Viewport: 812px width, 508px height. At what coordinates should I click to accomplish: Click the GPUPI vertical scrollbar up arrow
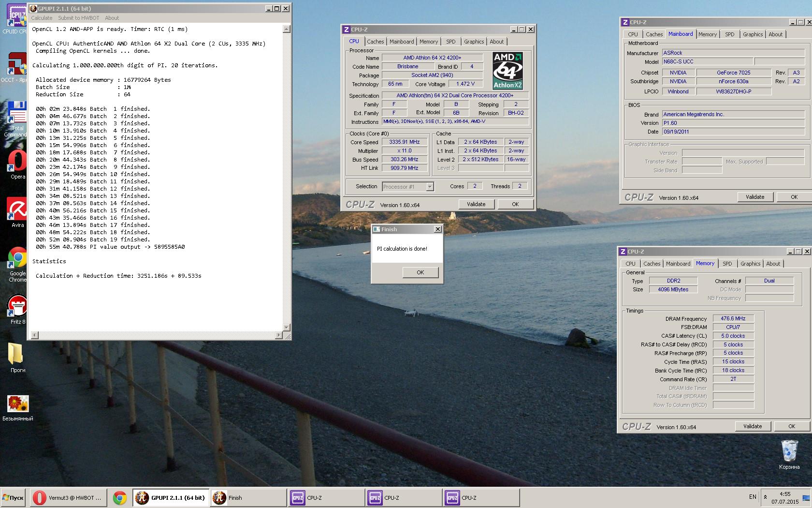(x=286, y=29)
